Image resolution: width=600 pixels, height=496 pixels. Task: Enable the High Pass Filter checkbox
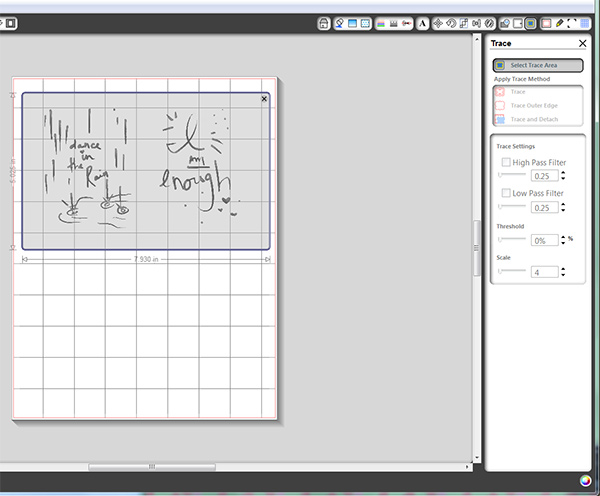506,162
